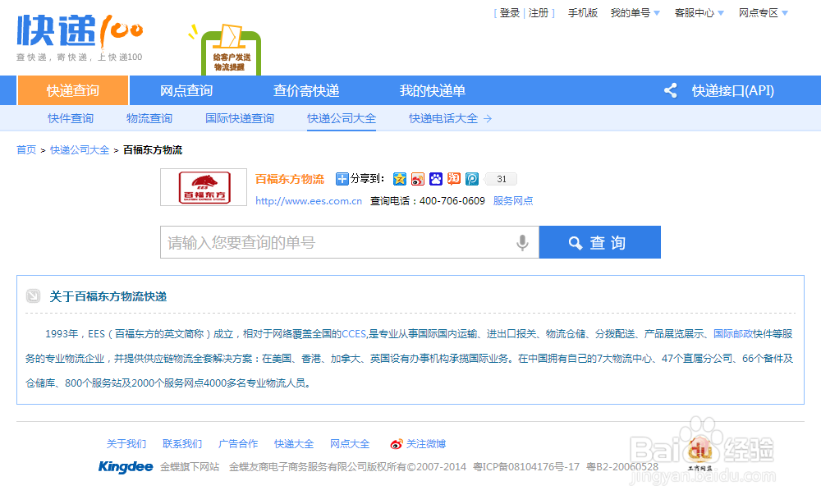The width and height of the screenshot is (821, 504).
Task: Click the 百福东方 company logo thumbnail
Action: pos(204,187)
